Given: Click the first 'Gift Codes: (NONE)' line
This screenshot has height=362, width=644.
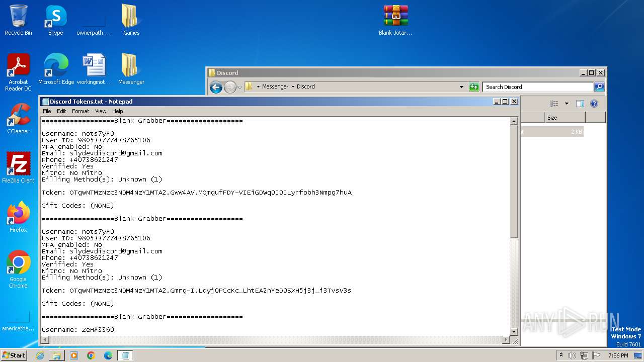Looking at the screenshot, I should click(x=78, y=206).
